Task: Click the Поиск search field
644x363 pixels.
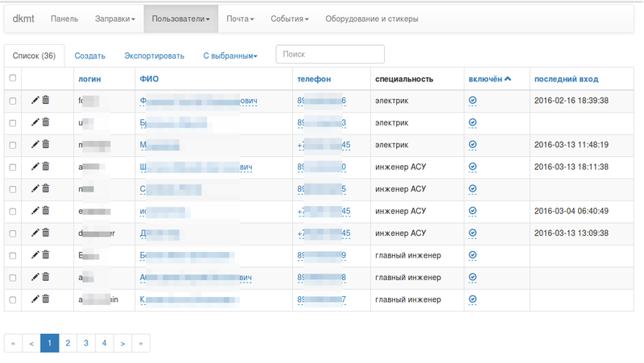Action: (x=329, y=54)
